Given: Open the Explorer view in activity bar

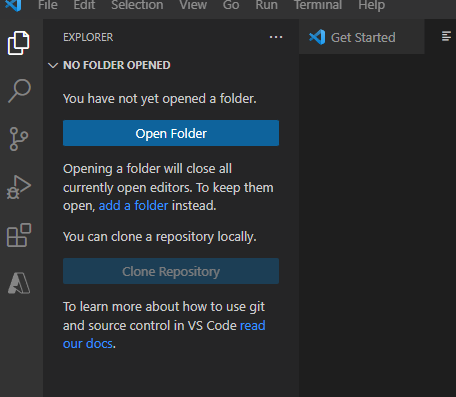Looking at the screenshot, I should pos(19,43).
